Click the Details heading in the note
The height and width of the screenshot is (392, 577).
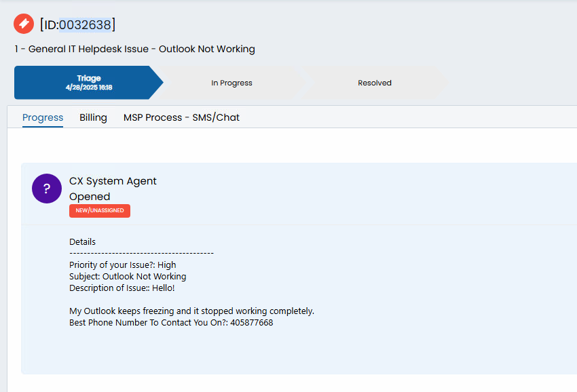tap(82, 241)
